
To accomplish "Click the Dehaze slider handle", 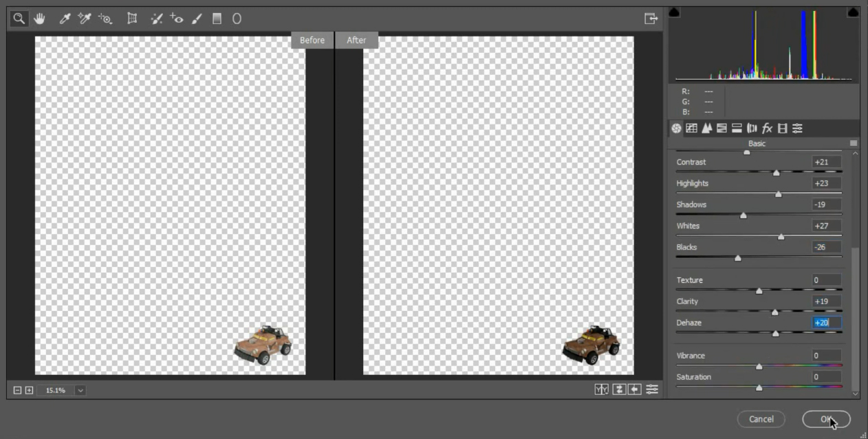I will (776, 334).
